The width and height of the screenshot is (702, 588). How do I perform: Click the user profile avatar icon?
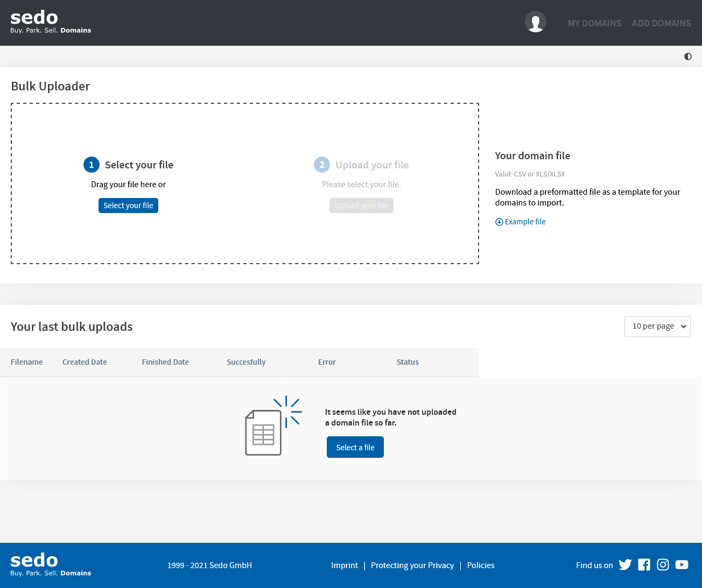(535, 22)
